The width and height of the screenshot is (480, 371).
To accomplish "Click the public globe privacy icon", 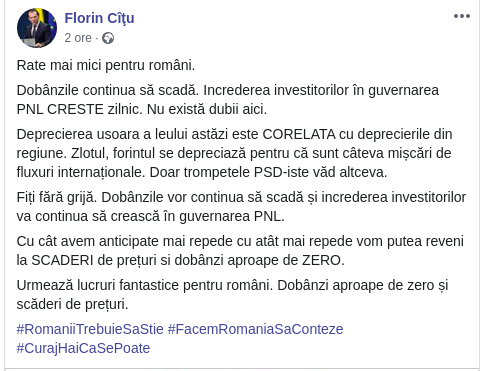I will point(108,38).
